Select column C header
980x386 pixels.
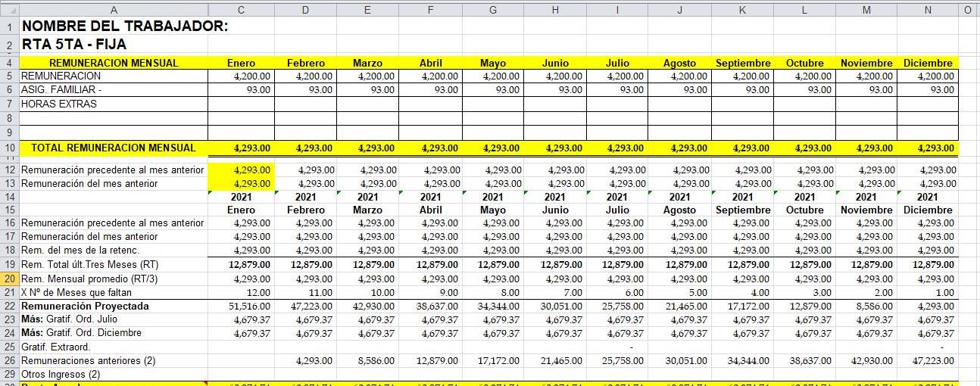[242, 10]
